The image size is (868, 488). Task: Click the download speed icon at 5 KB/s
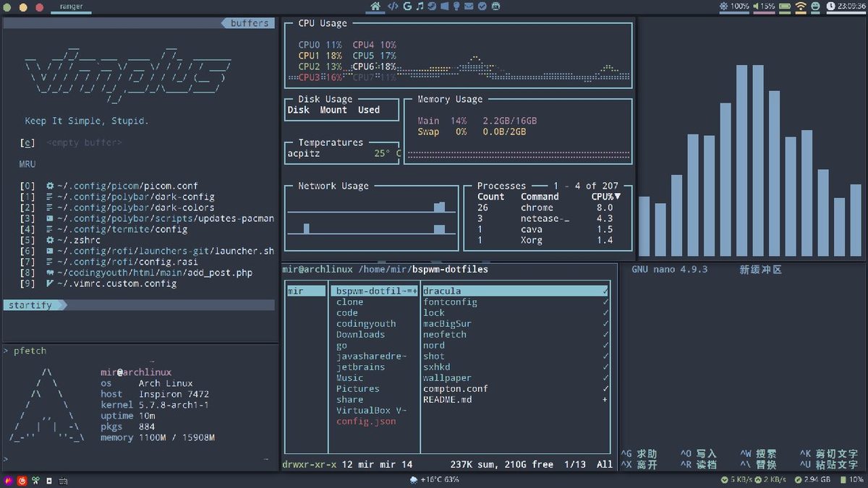(726, 481)
